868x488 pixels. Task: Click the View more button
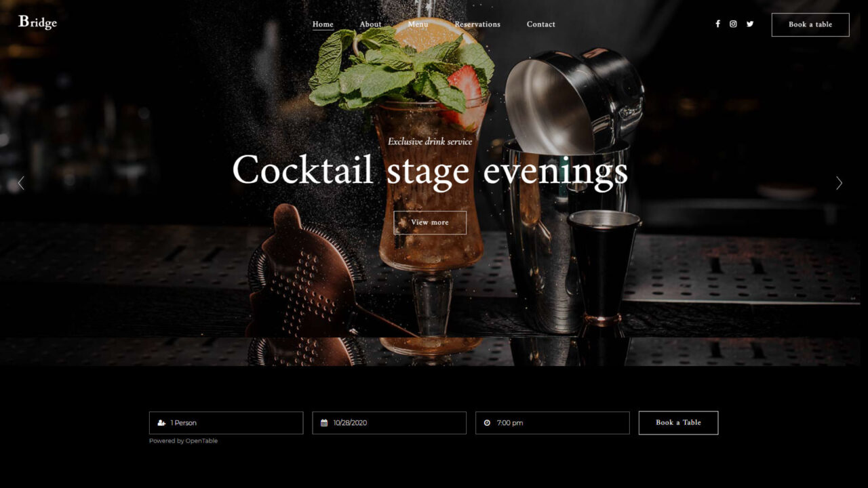430,222
